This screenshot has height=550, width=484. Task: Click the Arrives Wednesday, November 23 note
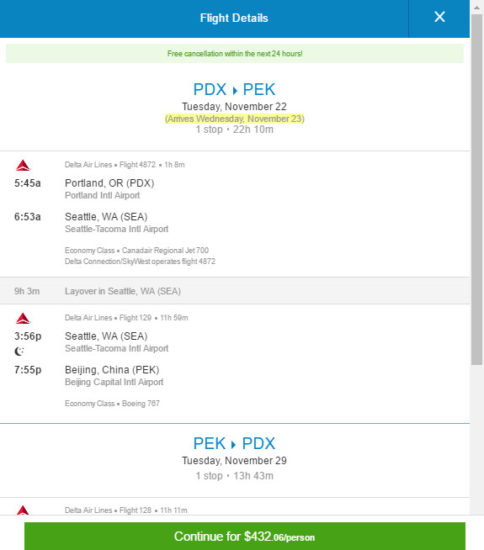pyautogui.click(x=235, y=119)
